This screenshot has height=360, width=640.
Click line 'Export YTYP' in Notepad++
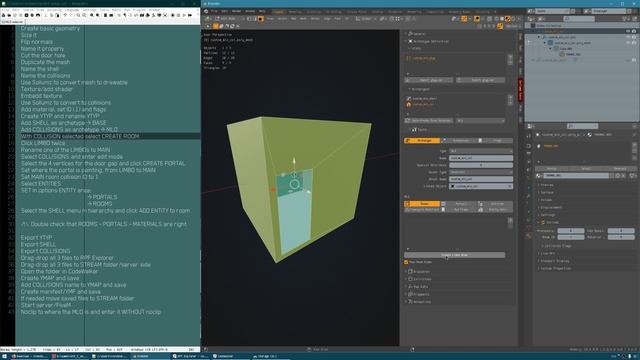(x=36, y=238)
